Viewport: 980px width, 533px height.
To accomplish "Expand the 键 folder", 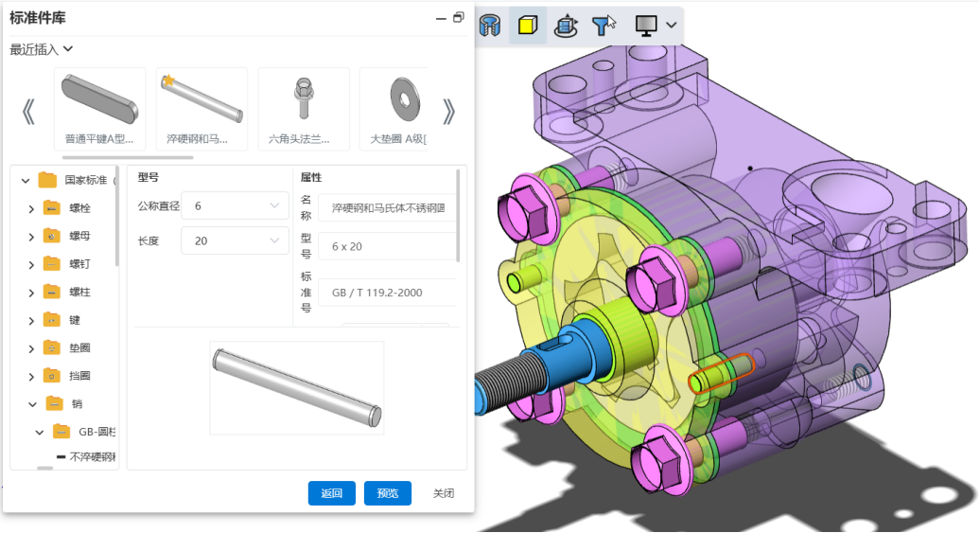I will pyautogui.click(x=31, y=321).
